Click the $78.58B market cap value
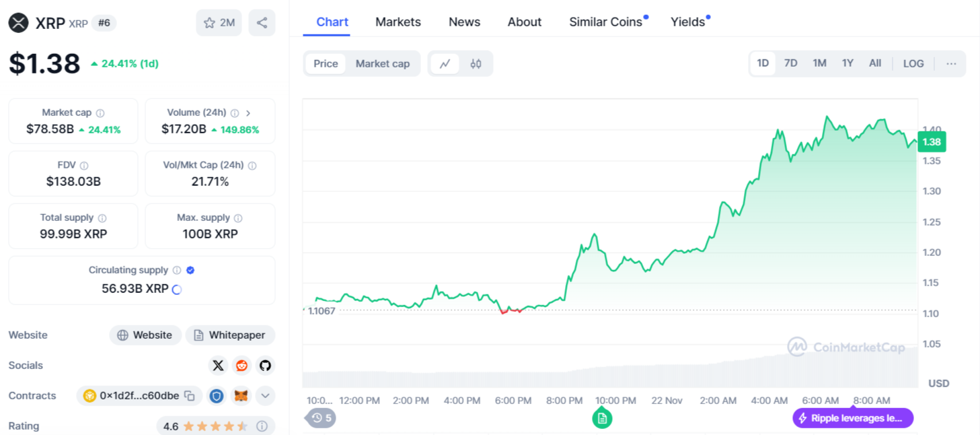 coord(50,129)
